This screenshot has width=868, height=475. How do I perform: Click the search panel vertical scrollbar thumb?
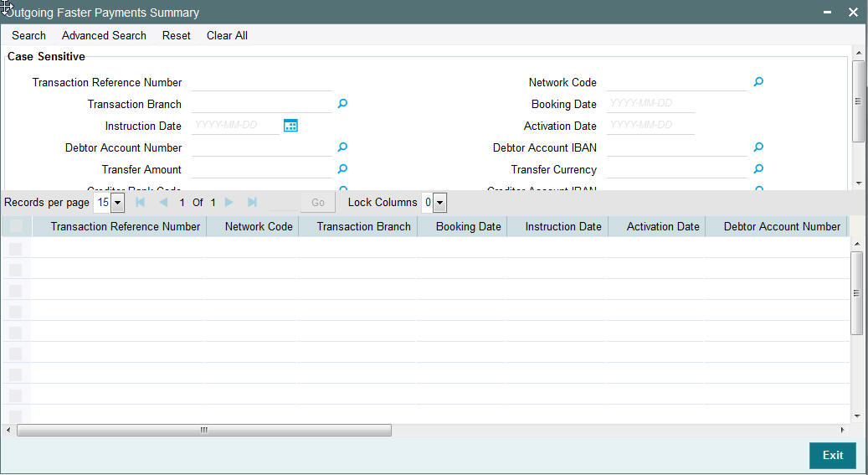click(x=858, y=101)
